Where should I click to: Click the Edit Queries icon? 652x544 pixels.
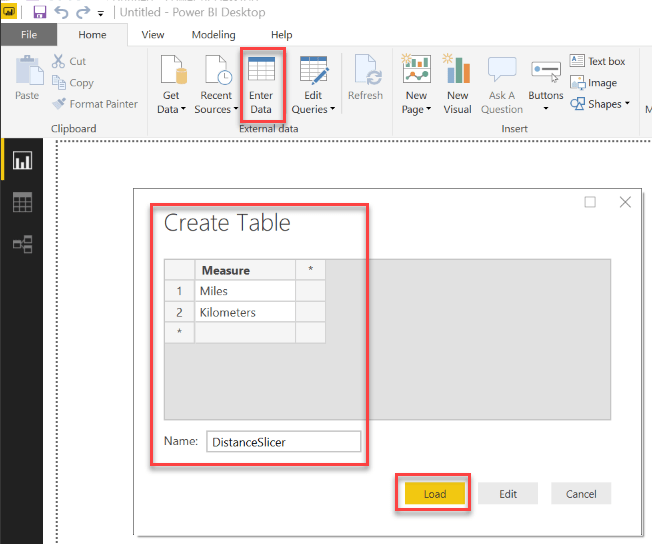click(314, 70)
